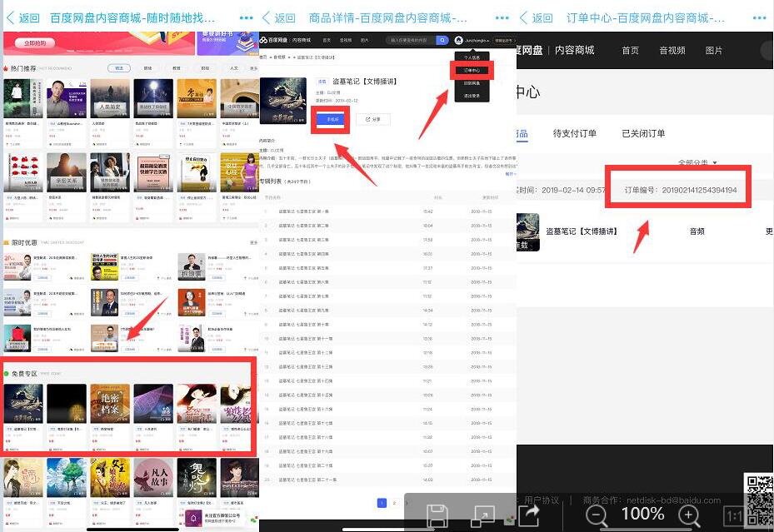The width and height of the screenshot is (774, 532).
Task: Click the share arrow icon in the bottom toolbar
Action: coord(529,515)
